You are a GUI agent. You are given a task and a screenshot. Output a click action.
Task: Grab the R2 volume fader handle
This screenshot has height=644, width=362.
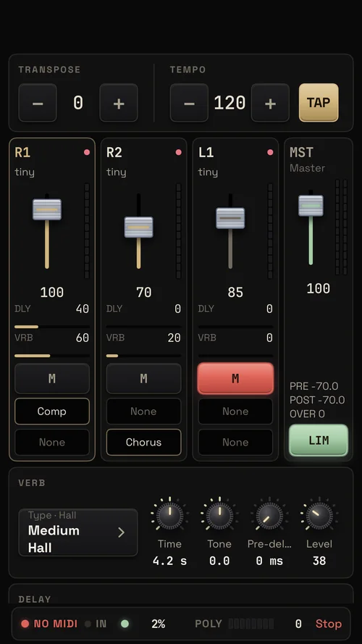point(139,227)
